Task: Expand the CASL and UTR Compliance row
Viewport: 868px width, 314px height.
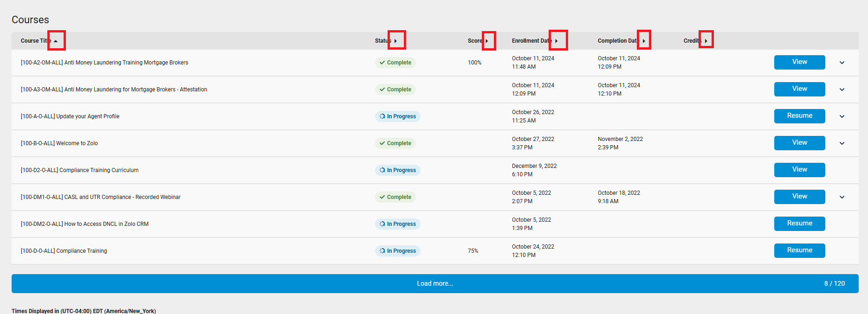Action: 842,197
